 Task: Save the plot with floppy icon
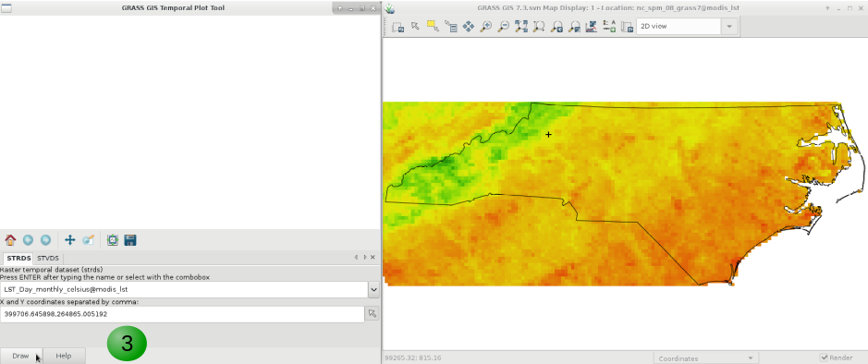[x=130, y=240]
